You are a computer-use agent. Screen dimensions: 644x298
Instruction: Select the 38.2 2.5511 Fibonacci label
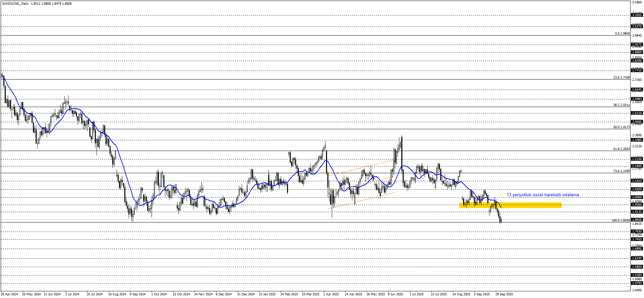pyautogui.click(x=621, y=105)
